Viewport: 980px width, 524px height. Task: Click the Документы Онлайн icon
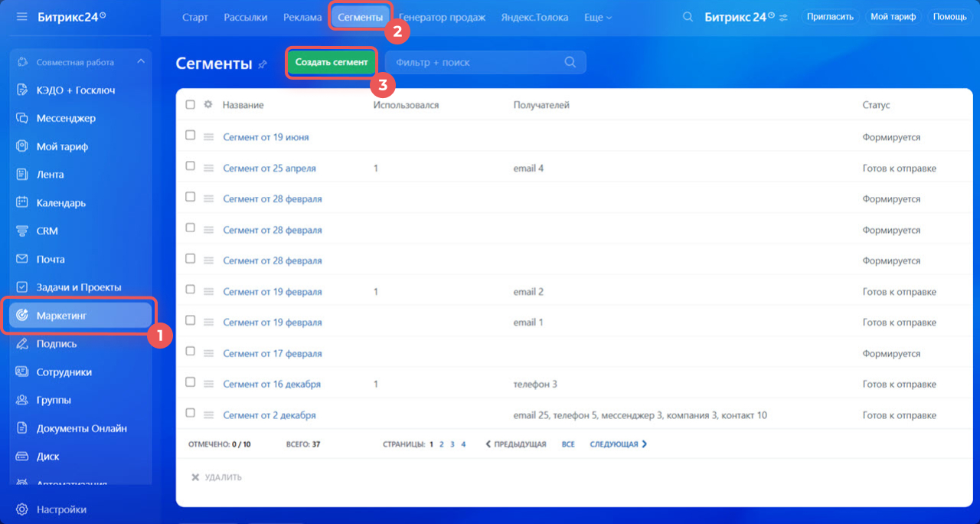(22, 428)
